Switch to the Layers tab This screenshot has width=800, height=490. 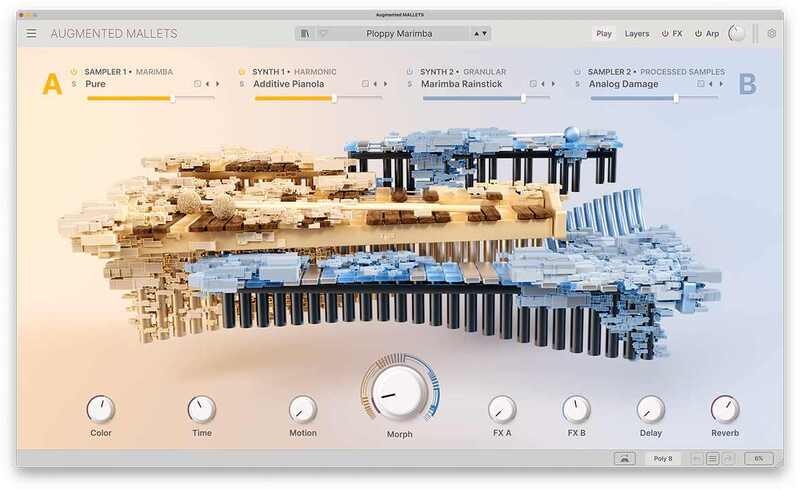tap(637, 33)
